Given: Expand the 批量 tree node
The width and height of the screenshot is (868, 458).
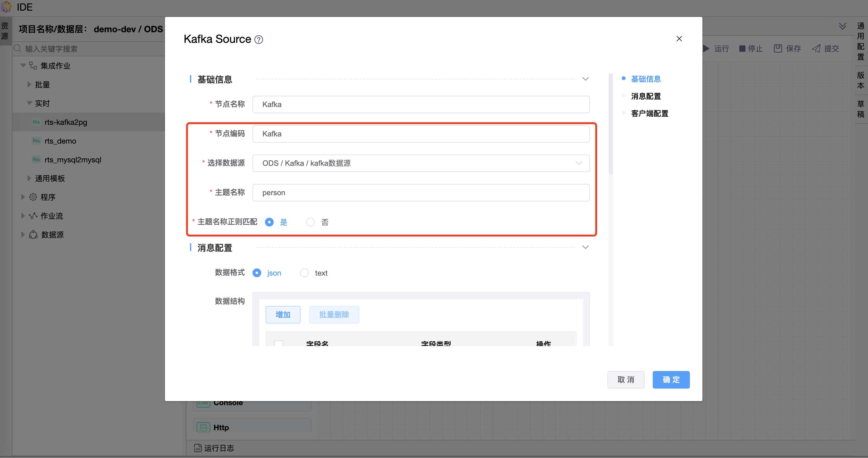Looking at the screenshot, I should pos(29,84).
